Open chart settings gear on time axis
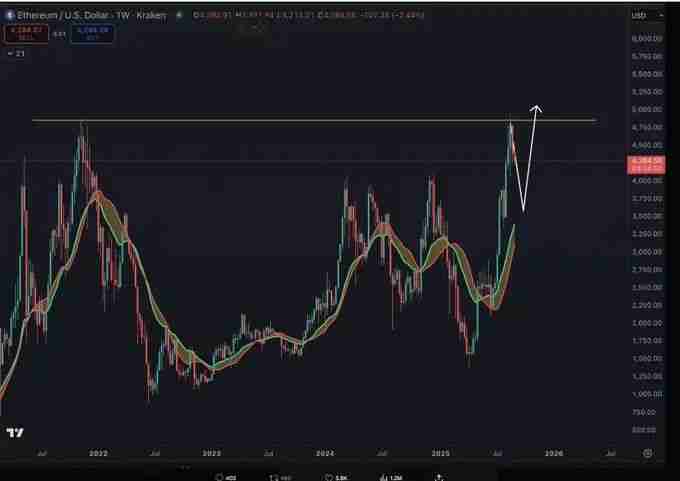680x481 pixels. pos(648,453)
